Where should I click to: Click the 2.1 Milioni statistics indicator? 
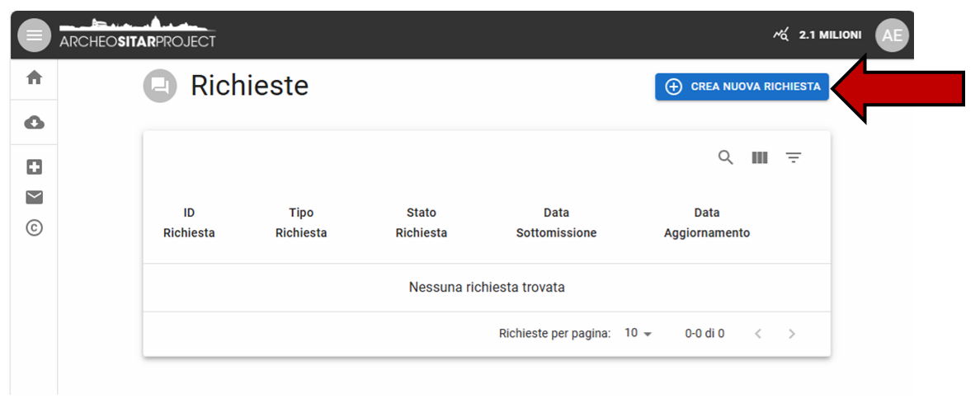tap(817, 35)
